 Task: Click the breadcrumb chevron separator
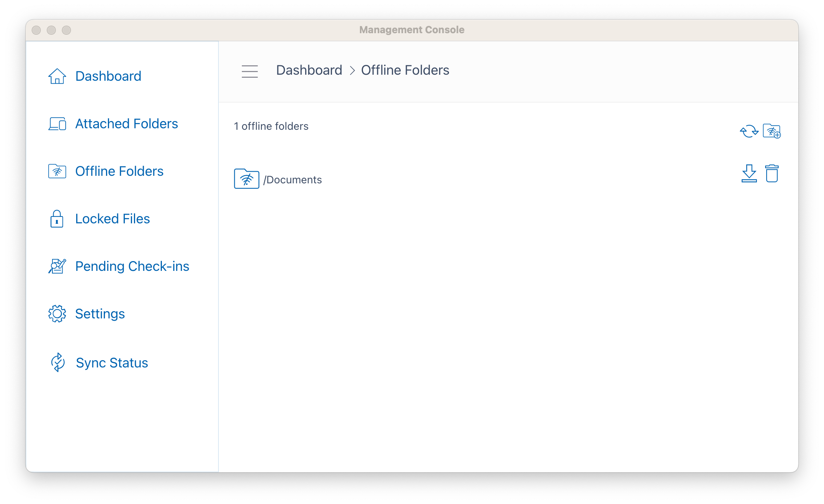tap(352, 71)
